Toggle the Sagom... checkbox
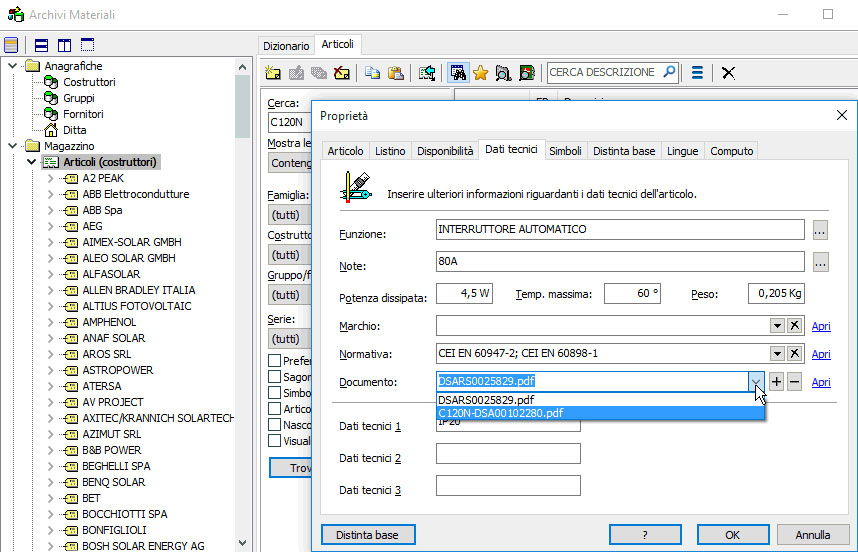The image size is (858, 552). (275, 376)
